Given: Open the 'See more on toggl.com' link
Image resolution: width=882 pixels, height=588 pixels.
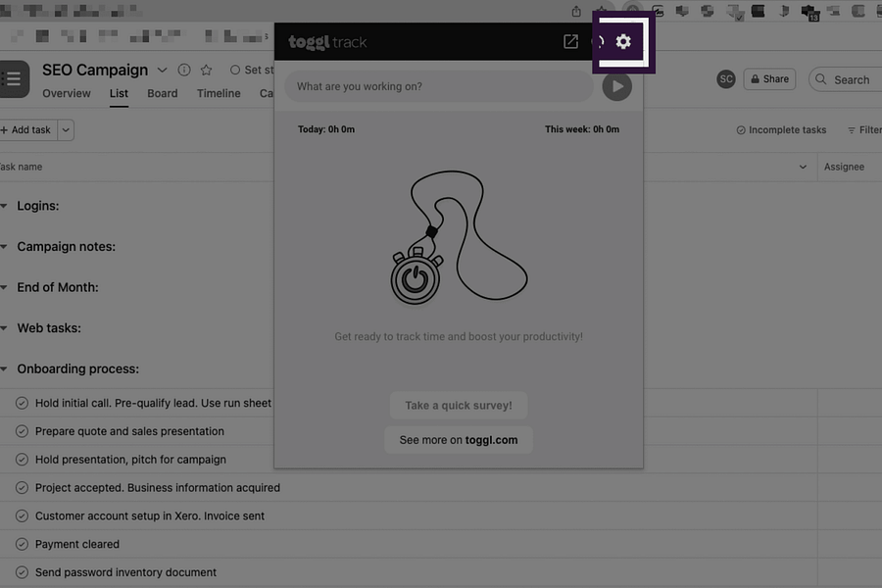Looking at the screenshot, I should coord(458,439).
